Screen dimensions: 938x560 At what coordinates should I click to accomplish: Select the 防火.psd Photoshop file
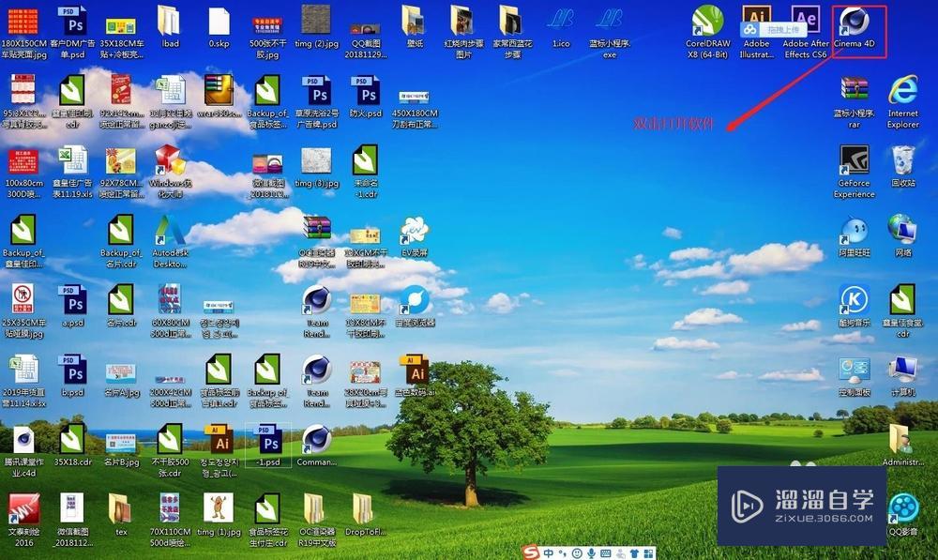tap(366, 97)
